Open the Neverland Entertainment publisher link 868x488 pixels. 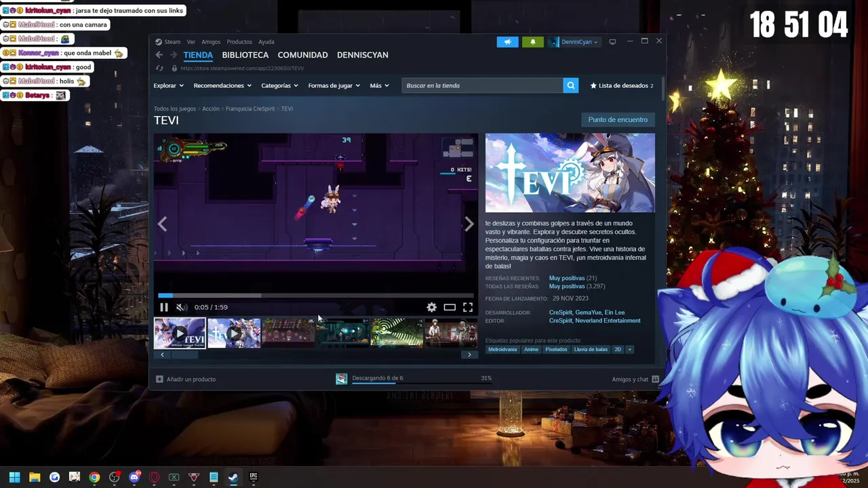(608, 321)
